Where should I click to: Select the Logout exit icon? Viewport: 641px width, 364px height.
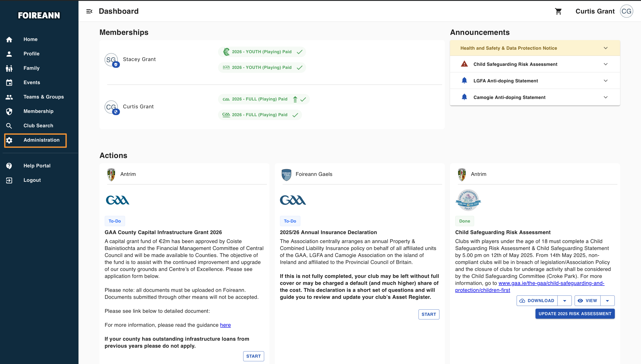point(9,180)
